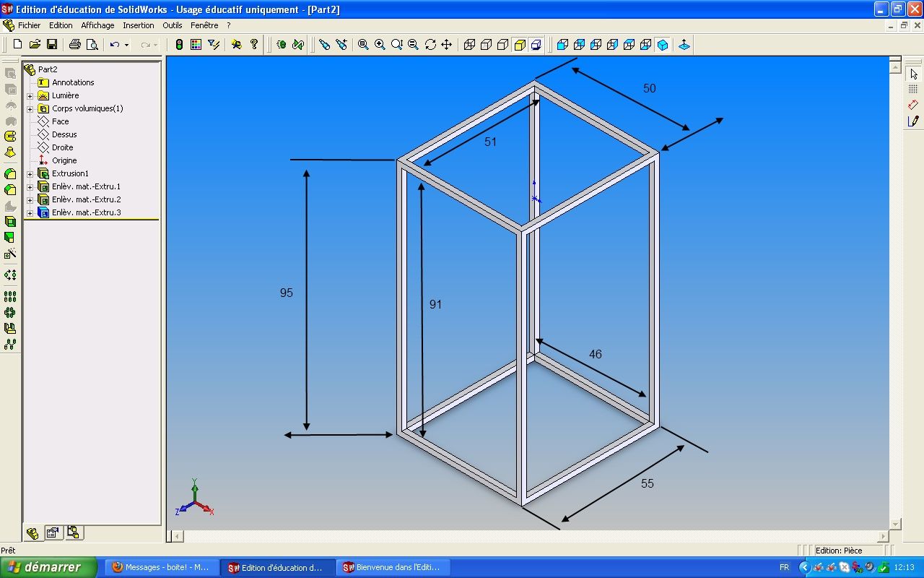This screenshot has height=578, width=924.
Task: Expand the Lumière tree node
Action: (29, 95)
